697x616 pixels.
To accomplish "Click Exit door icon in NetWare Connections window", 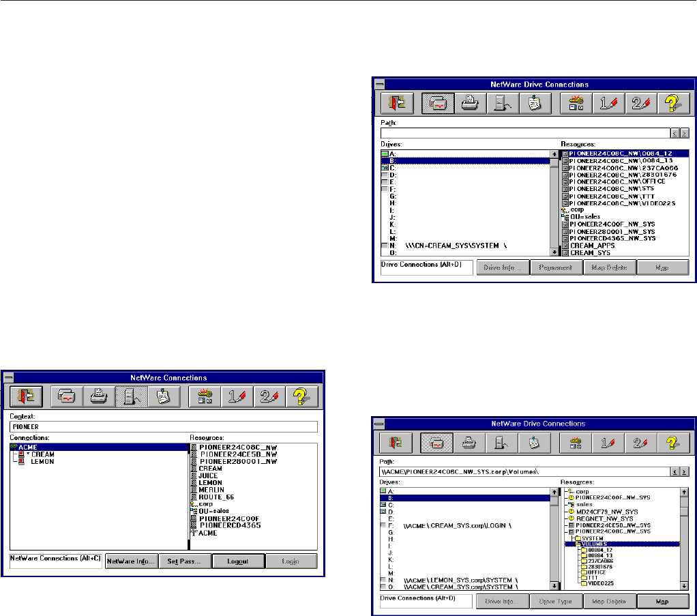I will coord(26,396).
